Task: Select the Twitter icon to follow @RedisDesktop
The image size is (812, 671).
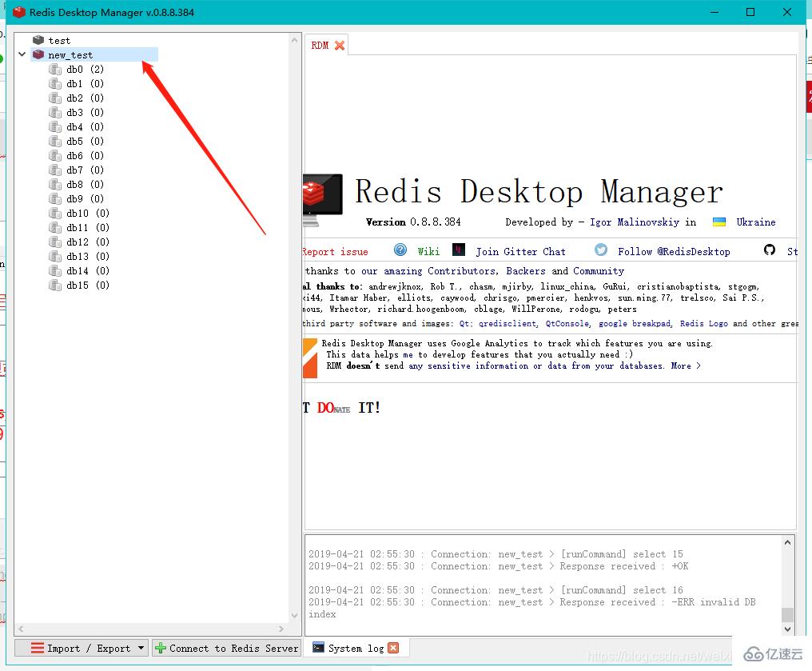Action: click(x=600, y=250)
